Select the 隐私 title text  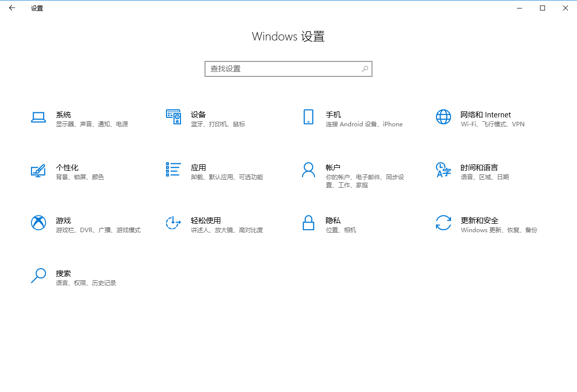click(x=333, y=220)
